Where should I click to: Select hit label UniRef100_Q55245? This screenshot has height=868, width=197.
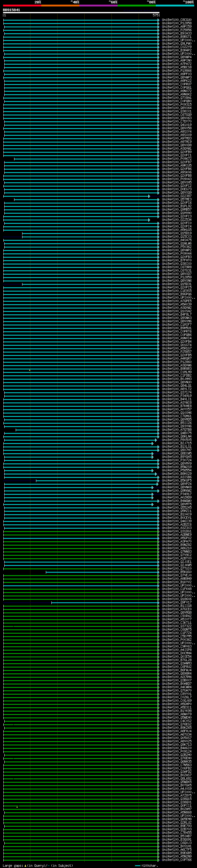pyautogui.click(x=176, y=507)
